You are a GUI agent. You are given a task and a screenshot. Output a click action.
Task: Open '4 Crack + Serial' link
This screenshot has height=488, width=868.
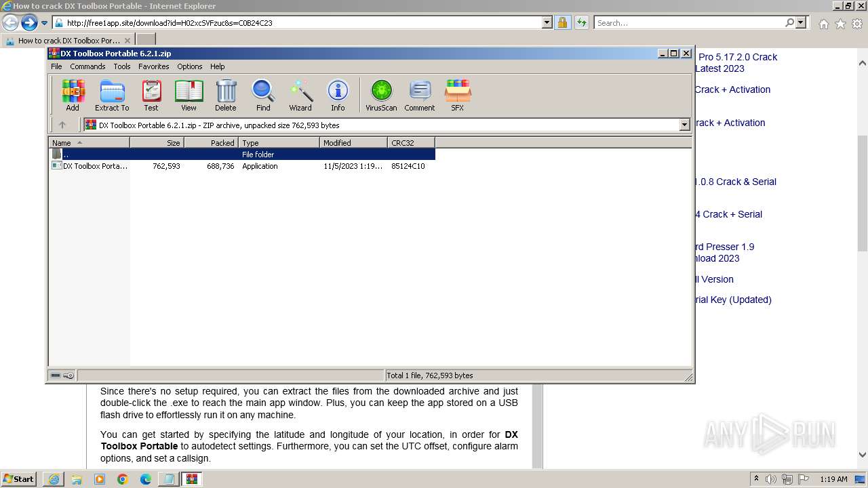(x=728, y=214)
